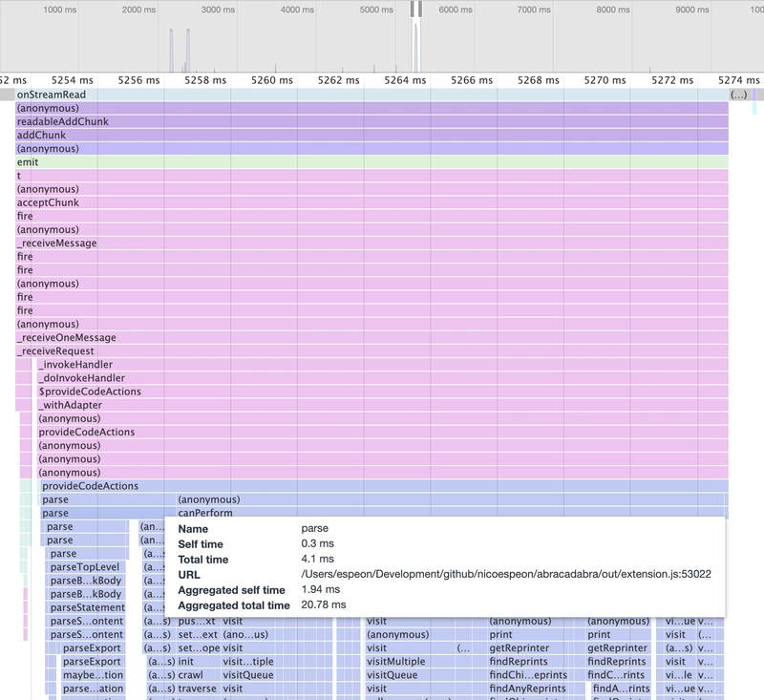Select the visitMultiple flame bar
The height and width of the screenshot is (700, 764).
pos(411,662)
